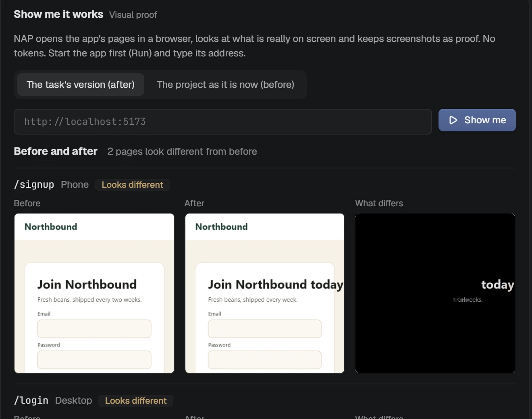Click the /login Looks different badge
The image size is (532, 419).
point(136,401)
